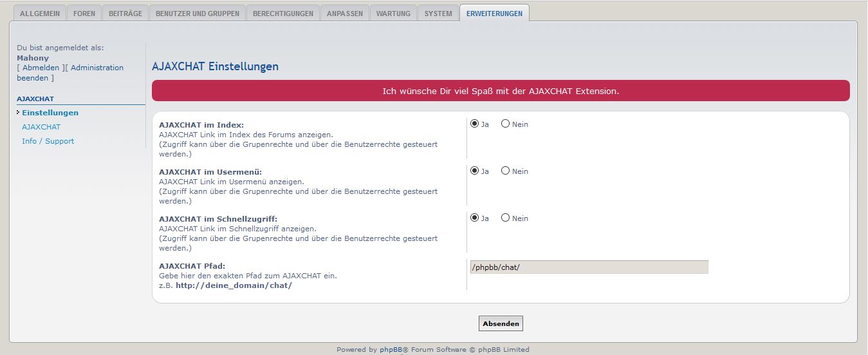Select Ja for AJAXCHAT im Usermenü

[475, 171]
